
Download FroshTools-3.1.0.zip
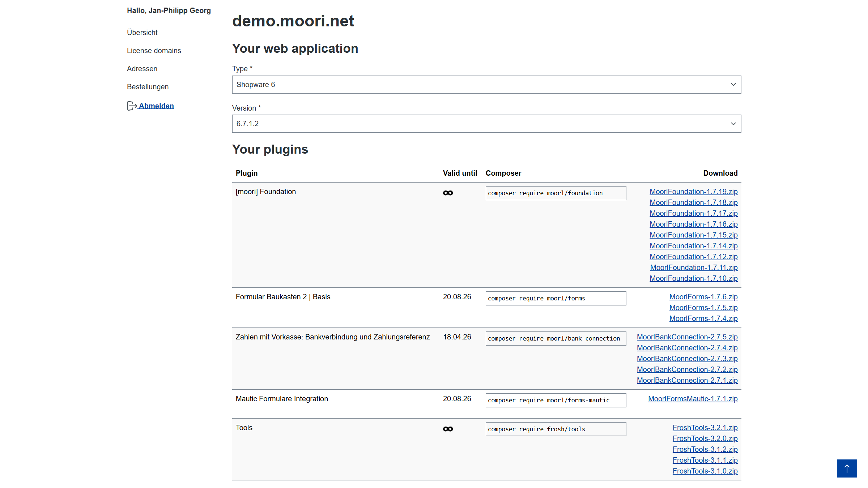coord(705,471)
